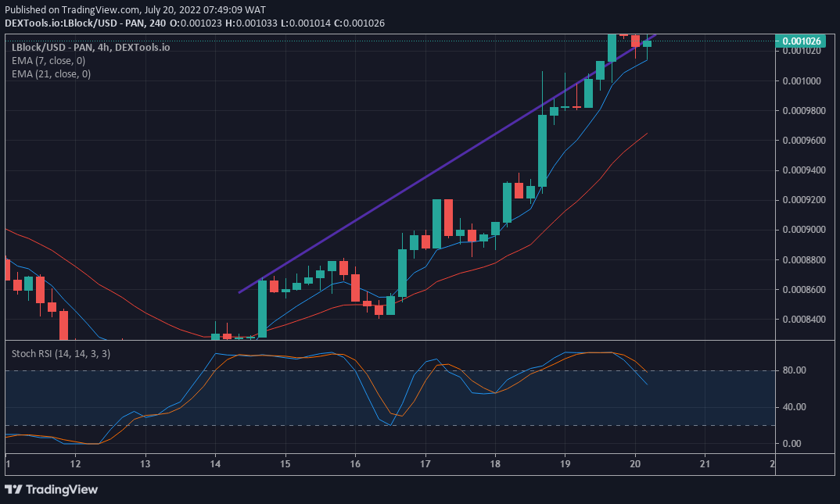This screenshot has width=840, height=504.
Task: Click the 0.0009400 price axis label
Action: coord(804,170)
